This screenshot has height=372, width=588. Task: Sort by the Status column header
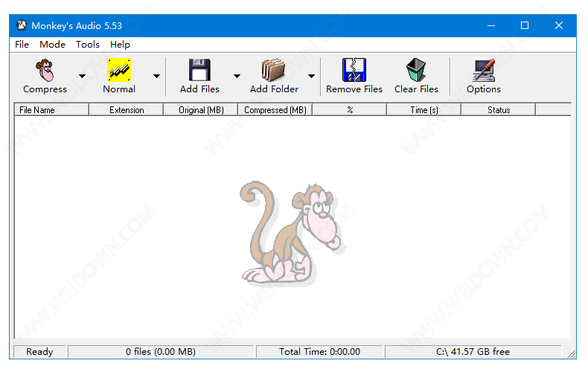[499, 110]
